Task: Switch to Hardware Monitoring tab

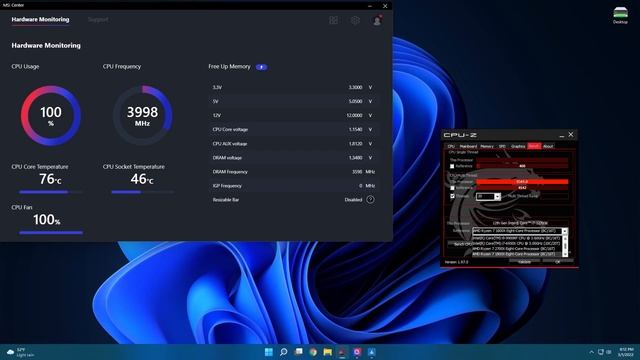Action: [40, 19]
